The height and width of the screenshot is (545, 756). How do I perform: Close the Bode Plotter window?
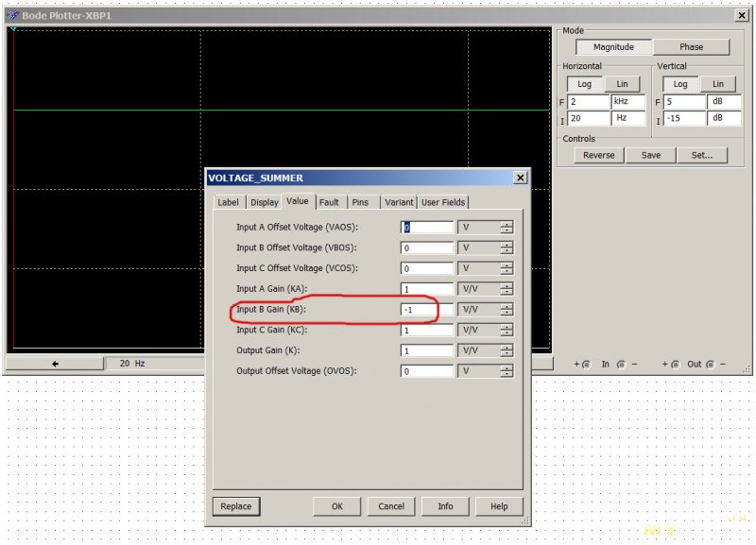pyautogui.click(x=742, y=16)
